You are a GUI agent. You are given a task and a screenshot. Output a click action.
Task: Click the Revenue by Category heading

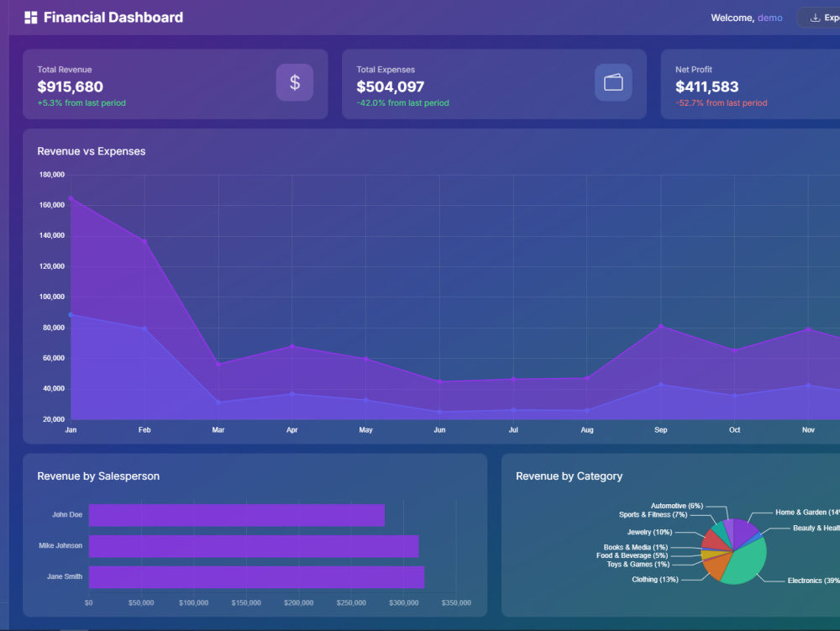pyautogui.click(x=569, y=476)
